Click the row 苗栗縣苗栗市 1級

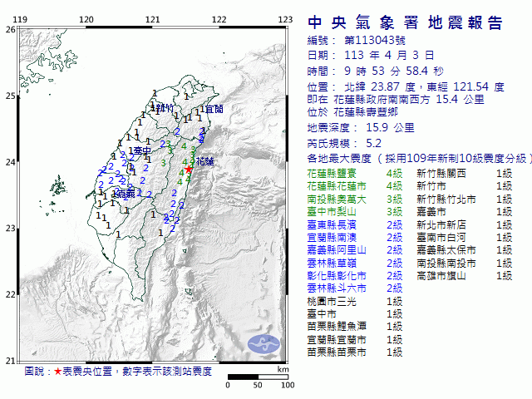tap(355, 352)
